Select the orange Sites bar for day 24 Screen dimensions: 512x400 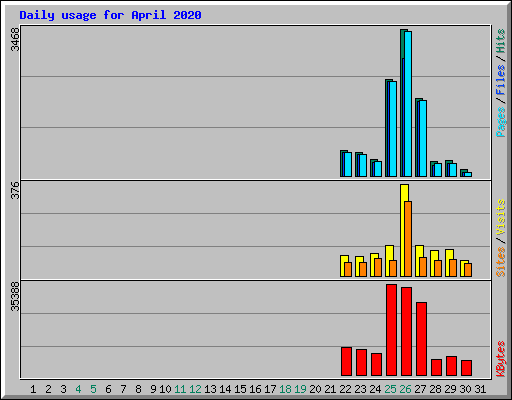click(378, 267)
